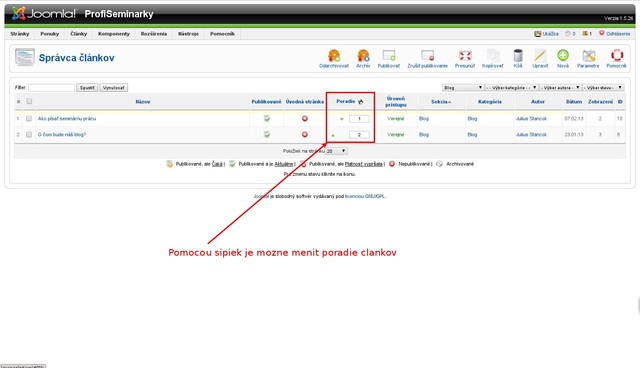This screenshot has width=640, height=368.
Task: Open the Články menu
Action: pyautogui.click(x=79, y=34)
